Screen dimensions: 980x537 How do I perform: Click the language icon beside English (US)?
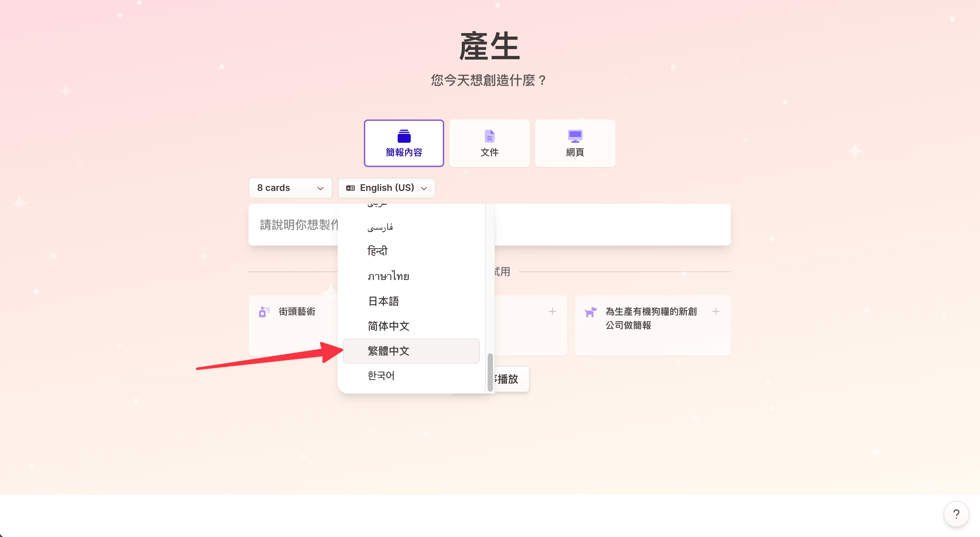[350, 188]
